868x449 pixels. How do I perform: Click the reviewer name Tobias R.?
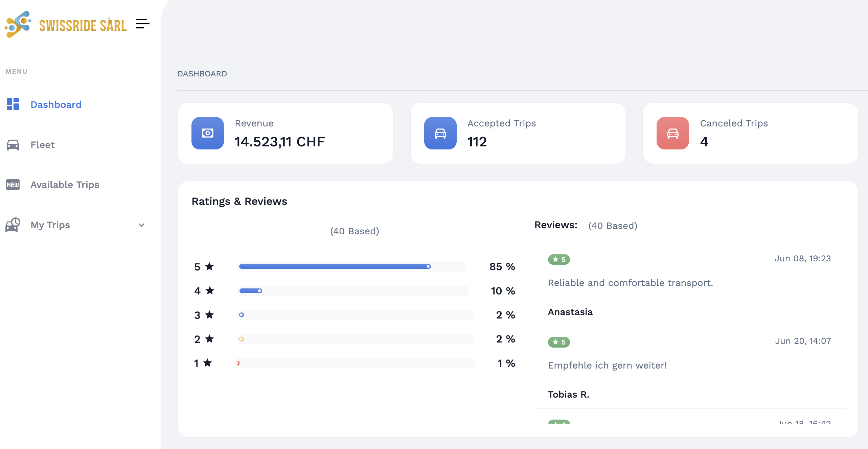click(x=569, y=394)
